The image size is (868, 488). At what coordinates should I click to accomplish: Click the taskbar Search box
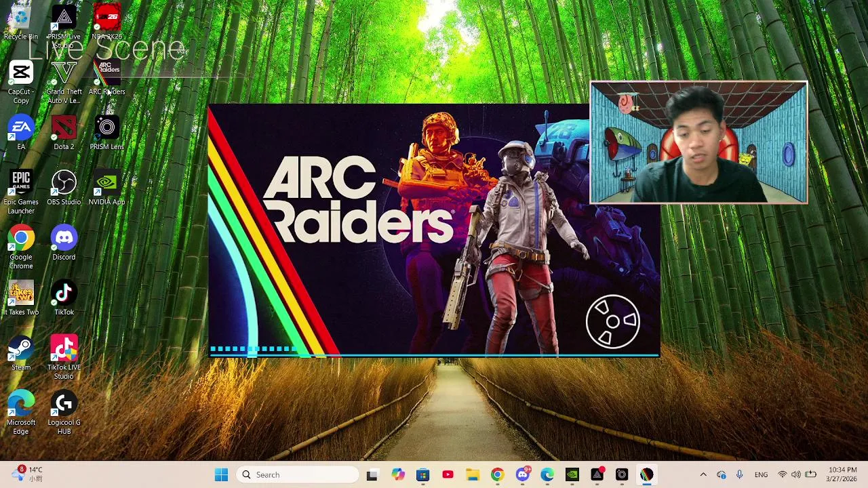click(x=298, y=474)
